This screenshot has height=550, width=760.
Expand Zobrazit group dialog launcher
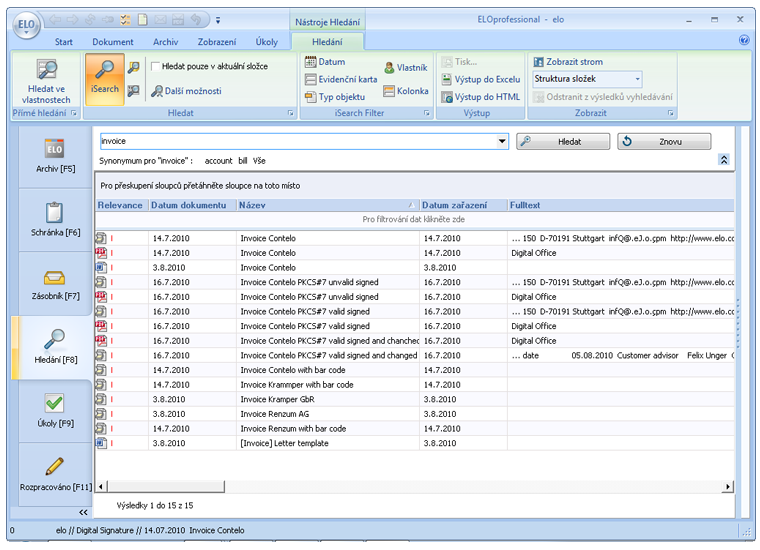coord(671,113)
